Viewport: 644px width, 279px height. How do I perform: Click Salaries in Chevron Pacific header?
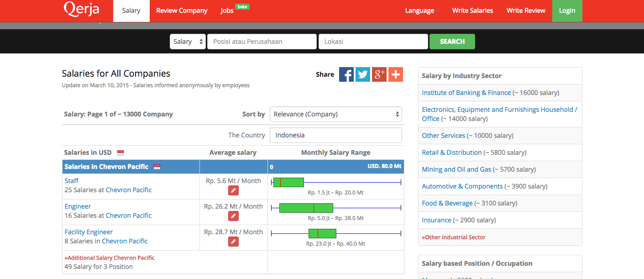coord(106,167)
